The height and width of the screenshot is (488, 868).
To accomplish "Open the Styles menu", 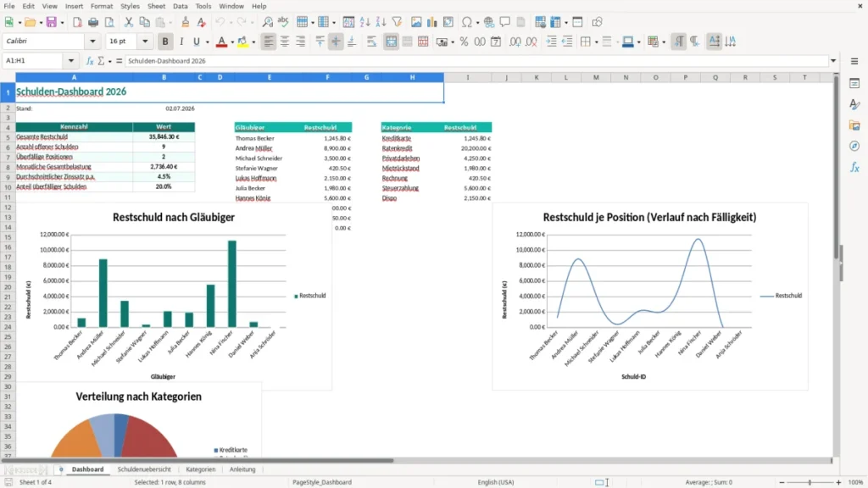I will pos(130,6).
